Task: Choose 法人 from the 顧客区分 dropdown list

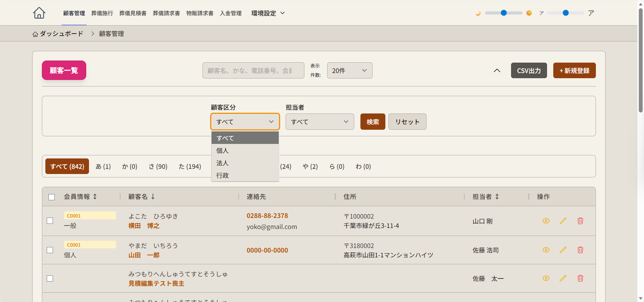Action: 222,163
